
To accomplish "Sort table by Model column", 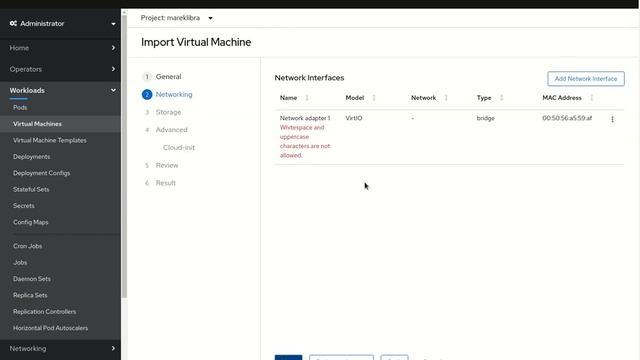I will (360, 98).
